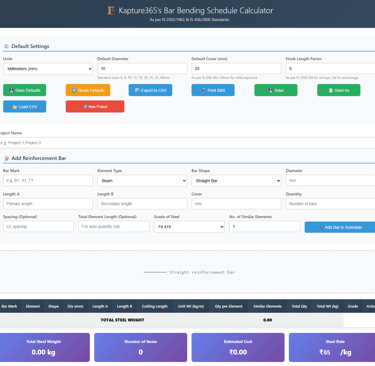Click the Save As button

click(339, 90)
